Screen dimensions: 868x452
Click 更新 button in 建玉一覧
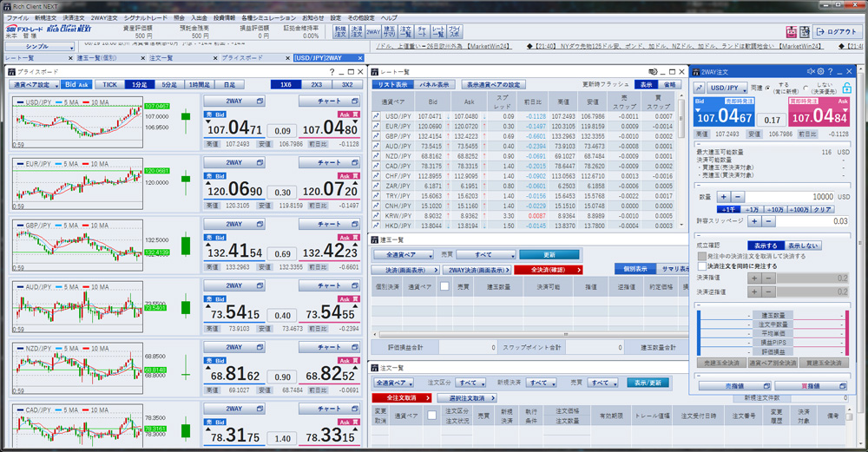(x=549, y=254)
